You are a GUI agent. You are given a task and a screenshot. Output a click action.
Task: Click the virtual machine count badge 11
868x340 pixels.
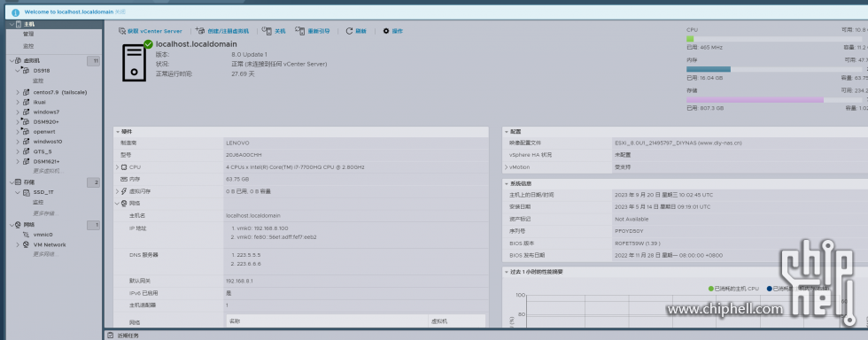click(94, 61)
